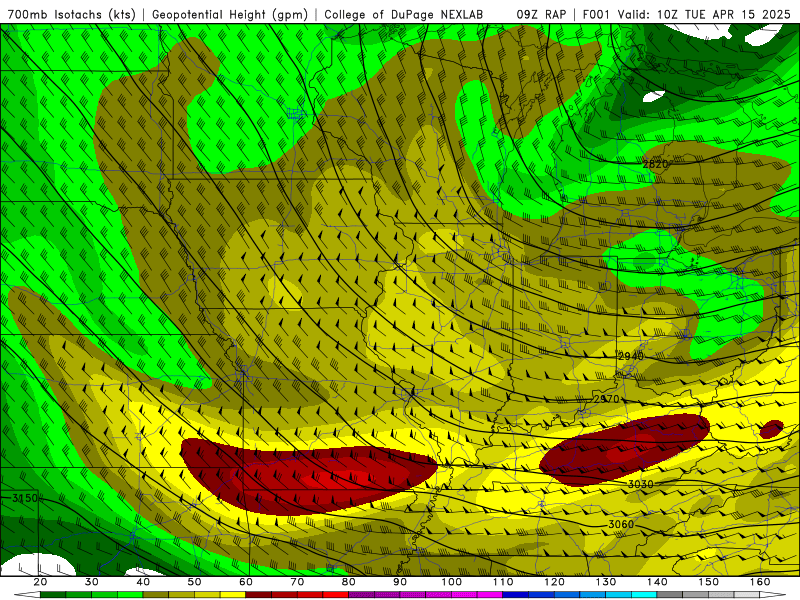Image resolution: width=800 pixels, height=600 pixels.
Task: Click the '09Z RAP' model run label
Action: point(541,14)
